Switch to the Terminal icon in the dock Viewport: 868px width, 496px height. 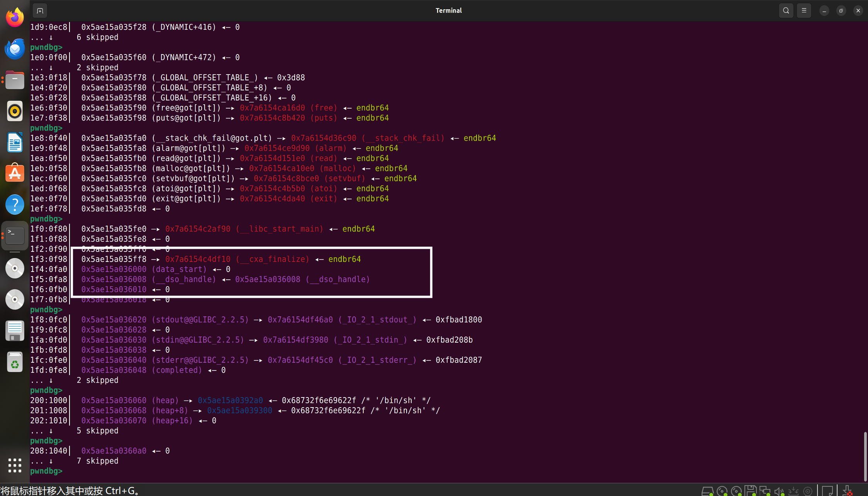pos(15,236)
